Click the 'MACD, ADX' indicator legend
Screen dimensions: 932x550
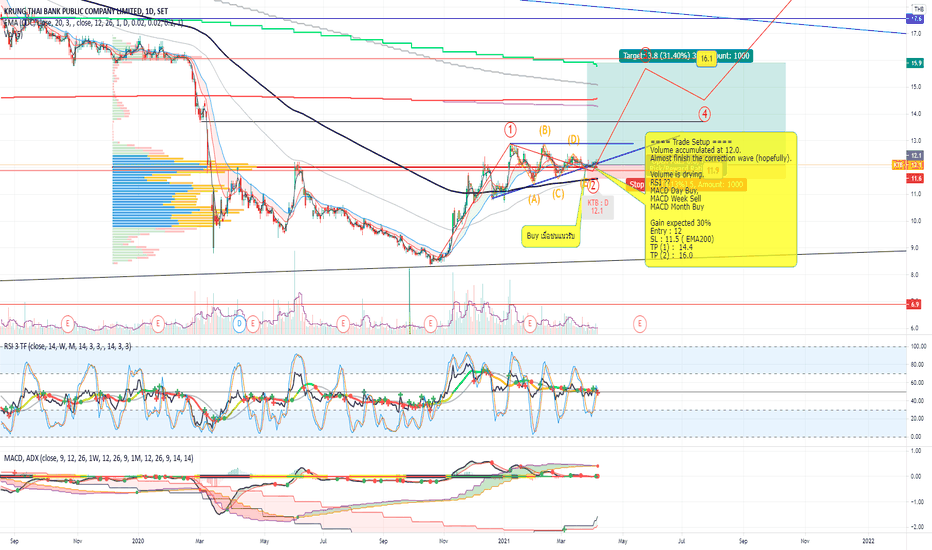pos(98,458)
